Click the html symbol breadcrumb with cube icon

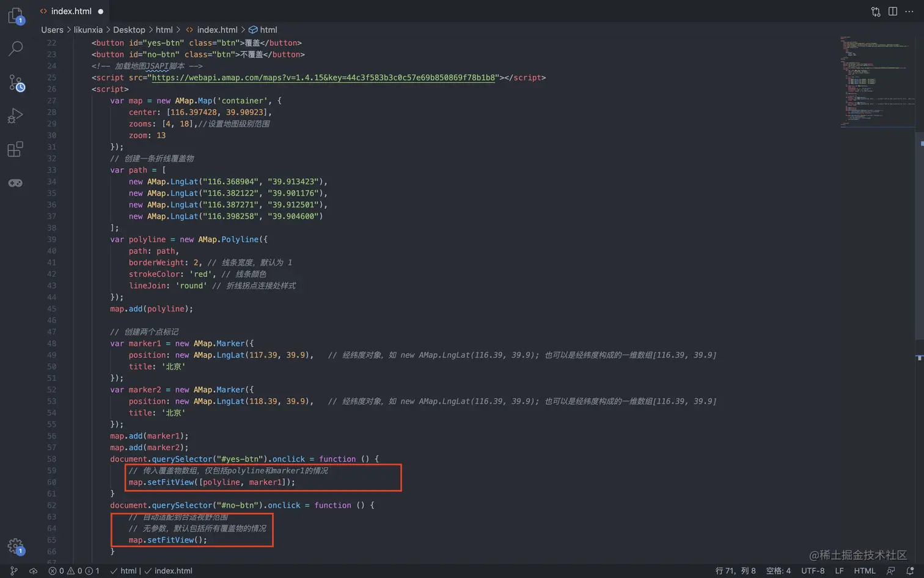(263, 29)
